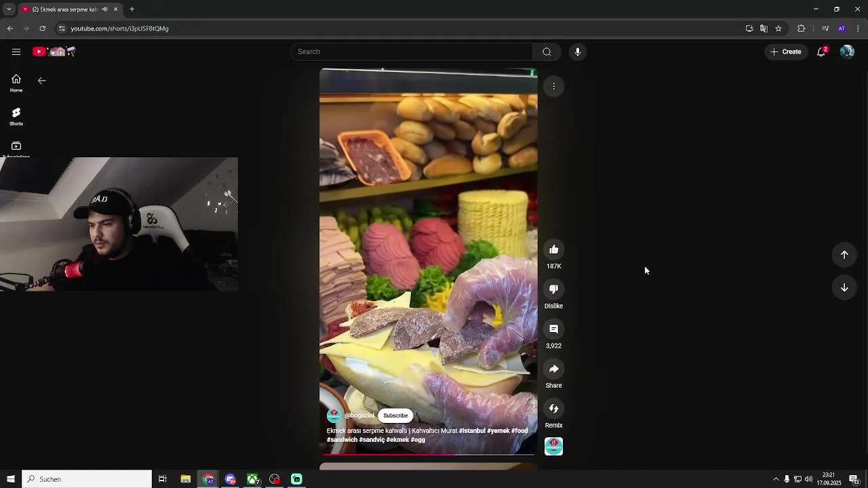Go to YouTube home via logo
Viewport: 868px width, 488px height.
tap(54, 52)
